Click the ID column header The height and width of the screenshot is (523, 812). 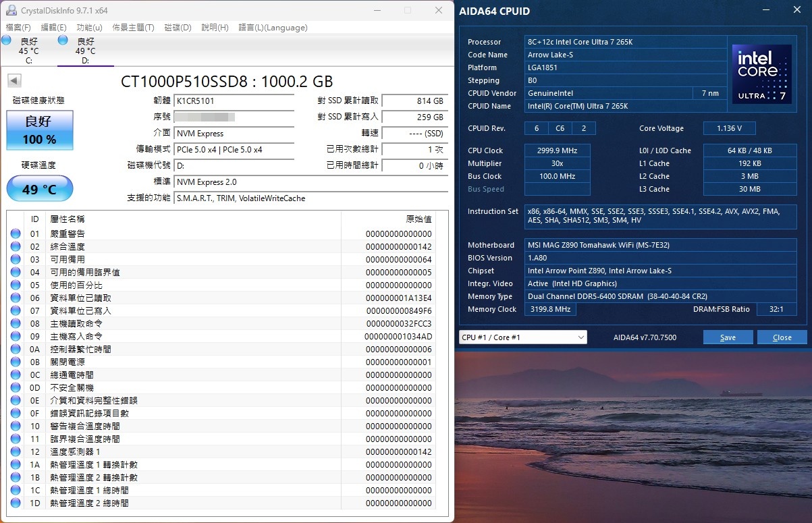[35, 219]
